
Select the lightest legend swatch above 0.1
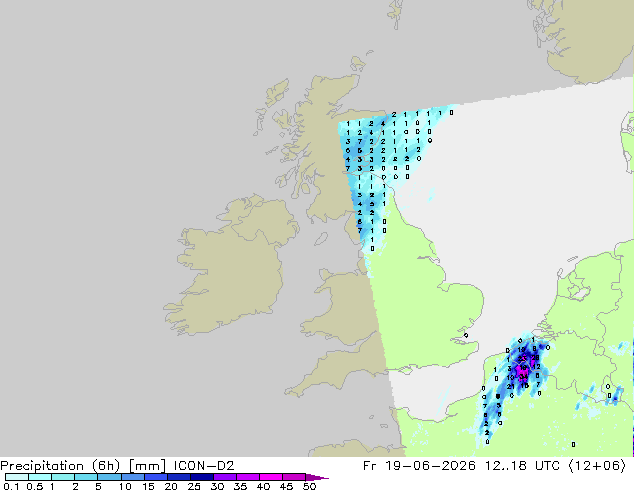pyautogui.click(x=17, y=477)
